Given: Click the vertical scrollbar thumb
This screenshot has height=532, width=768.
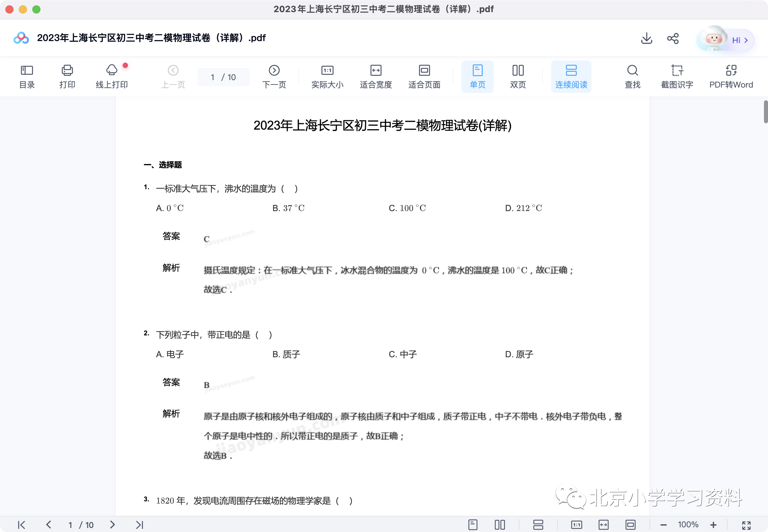Looking at the screenshot, I should [766, 112].
